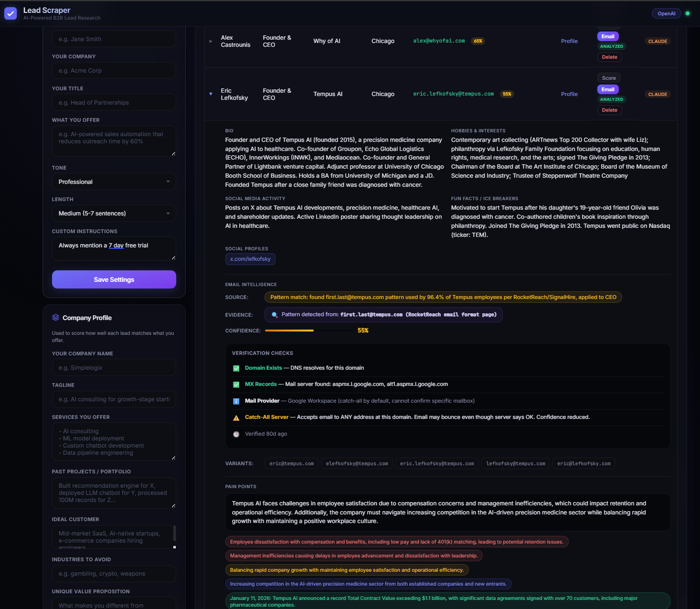Click the Your Company Name input field
Image resolution: width=700 pixels, height=609 pixels.
(114, 367)
